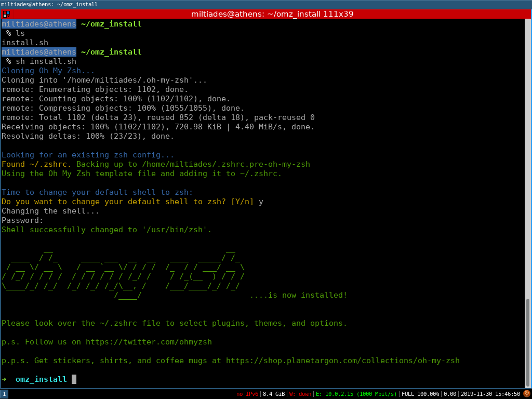The height and width of the screenshot is (399, 532).
Task: Click the green arrow prompt symbol
Action: click(4, 379)
